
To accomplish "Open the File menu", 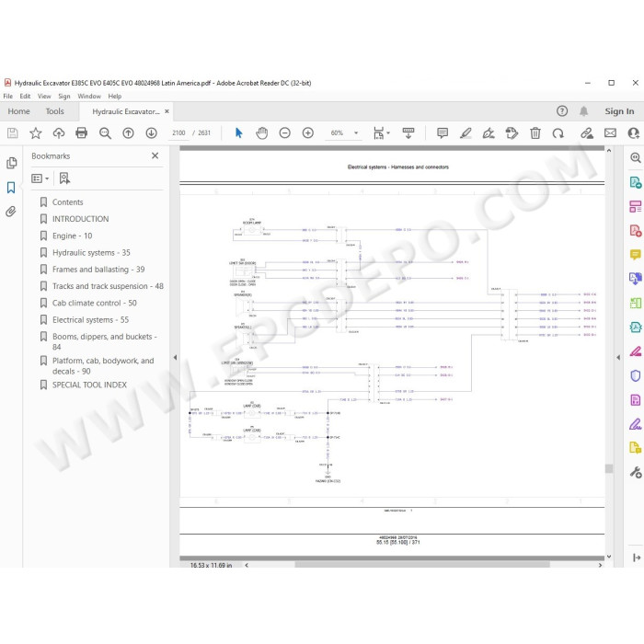I will 7,96.
